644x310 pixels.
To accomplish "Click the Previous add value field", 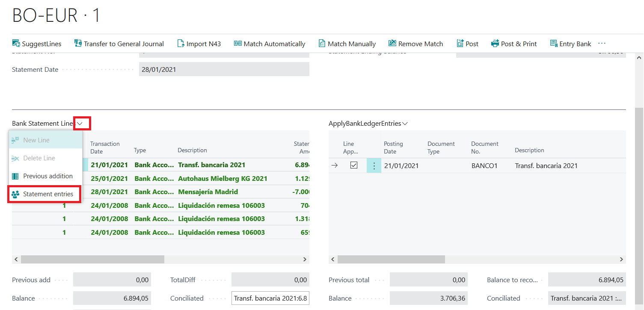I will click(x=112, y=280).
